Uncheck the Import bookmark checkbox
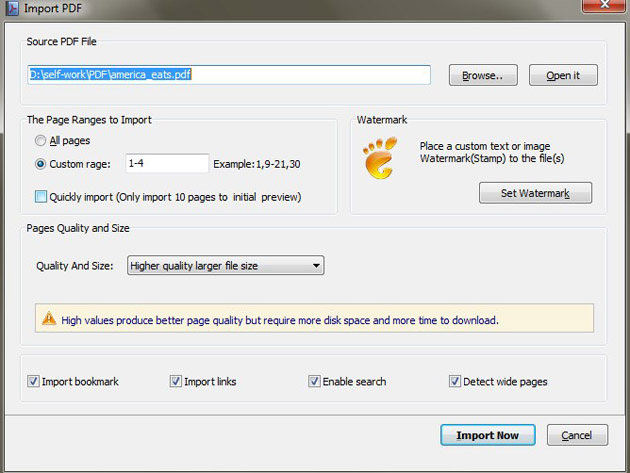 tap(33, 381)
